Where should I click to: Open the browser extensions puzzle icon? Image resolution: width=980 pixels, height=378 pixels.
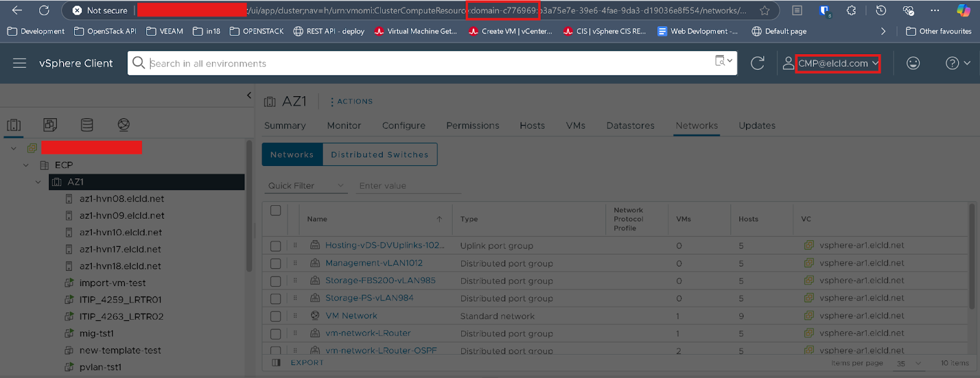pyautogui.click(x=851, y=10)
